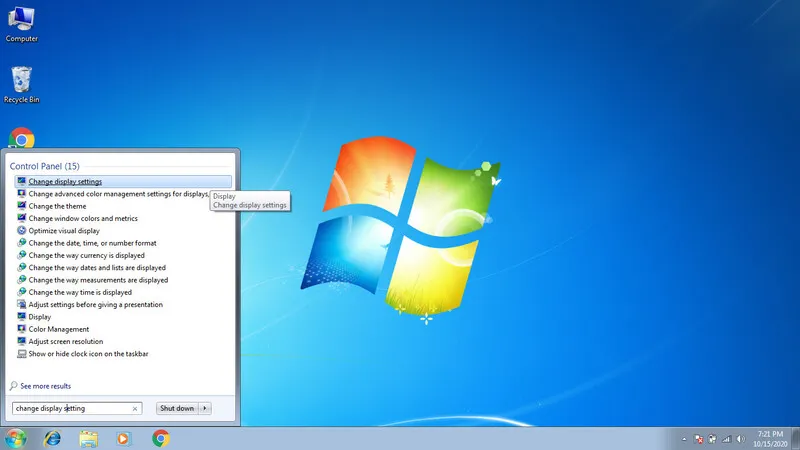The height and width of the screenshot is (450, 800).
Task: Click the Shut down button
Action: coord(177,408)
